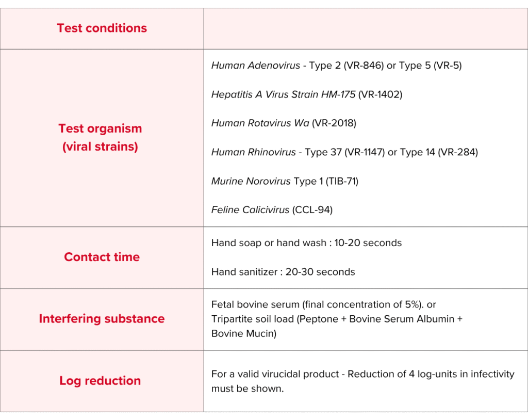Select the Tripartite soil load line
Screen dimensions: 528x420
click(337, 319)
